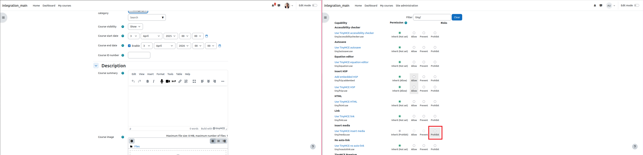Open the Table menu in the editor
644x155 pixels.
179,74
